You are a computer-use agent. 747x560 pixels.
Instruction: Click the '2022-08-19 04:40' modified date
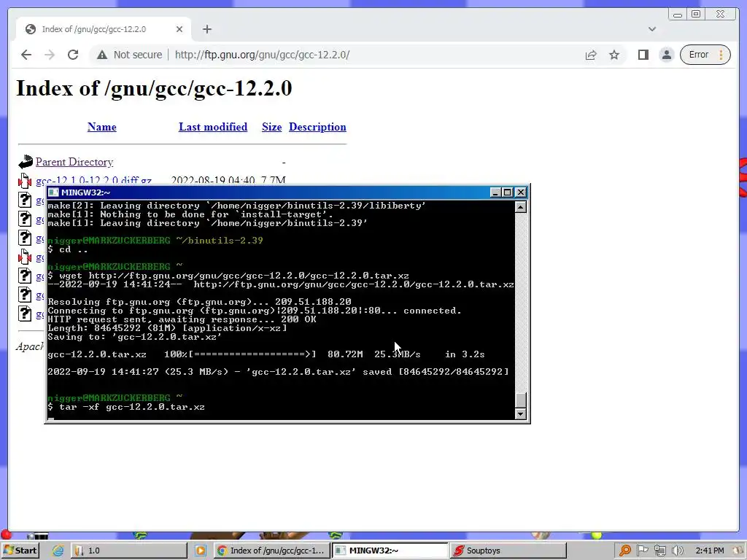(x=213, y=180)
